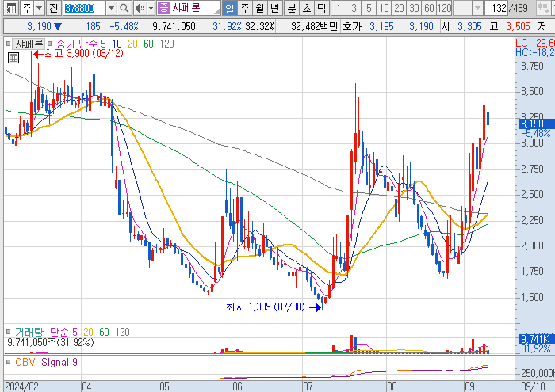
Task: Click the ask price 3,195
Action: click(x=381, y=26)
